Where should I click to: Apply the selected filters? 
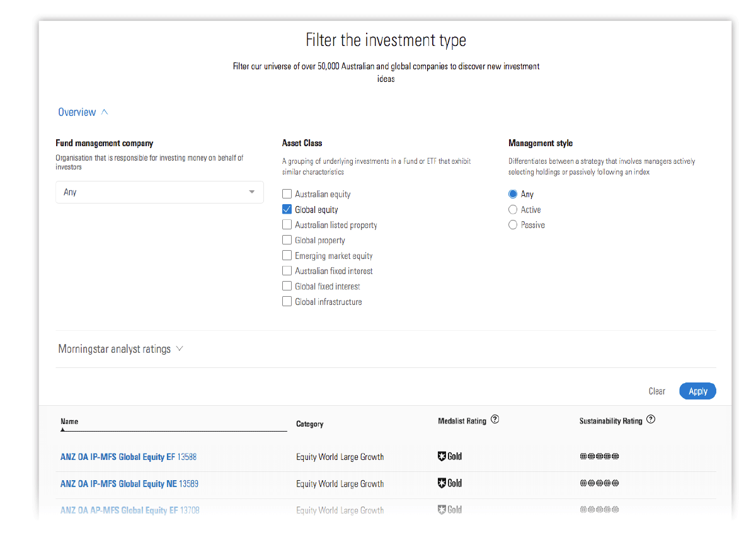tap(697, 391)
